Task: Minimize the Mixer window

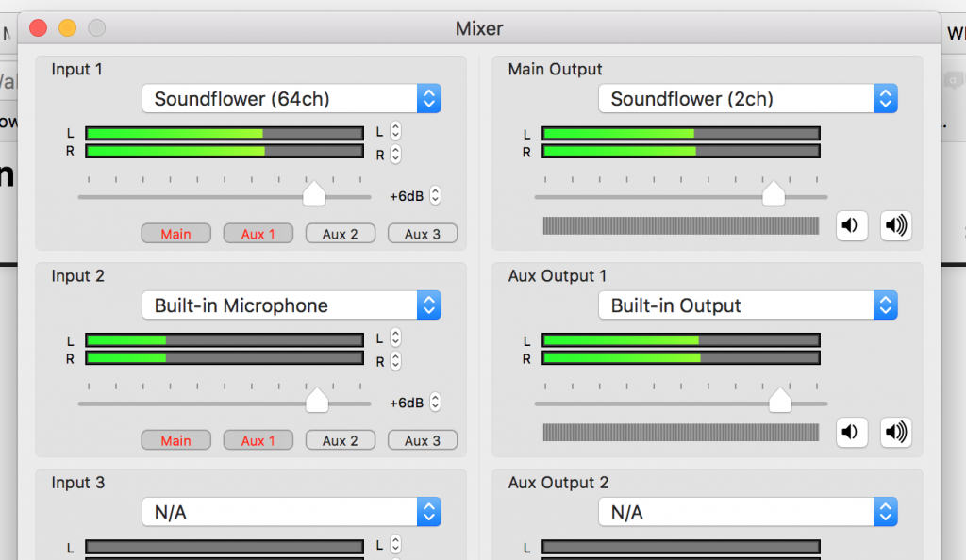Action: pyautogui.click(x=67, y=27)
